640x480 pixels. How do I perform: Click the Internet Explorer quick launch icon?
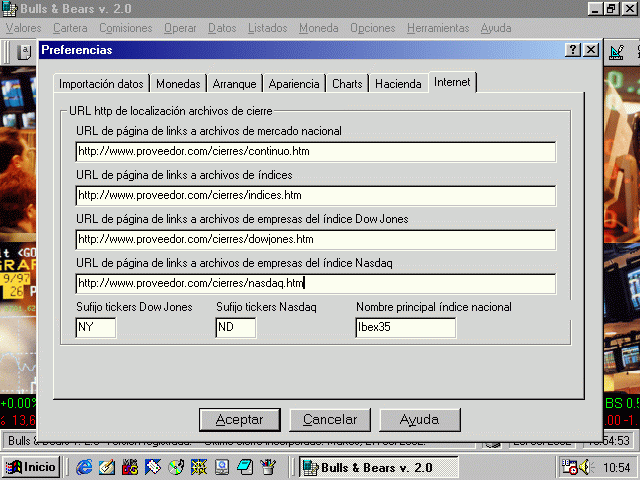coord(84,467)
